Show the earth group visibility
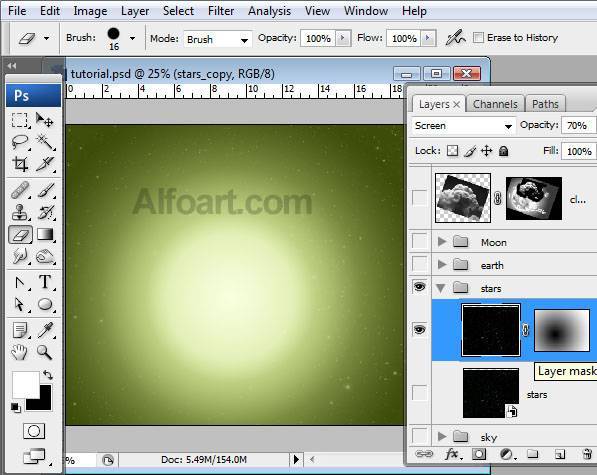597x475 pixels. point(420,263)
